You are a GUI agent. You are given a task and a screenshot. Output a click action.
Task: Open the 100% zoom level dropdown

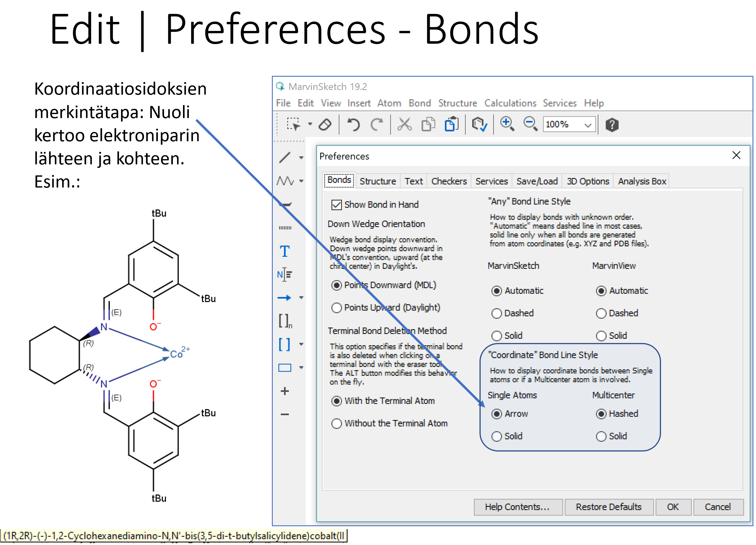click(588, 125)
